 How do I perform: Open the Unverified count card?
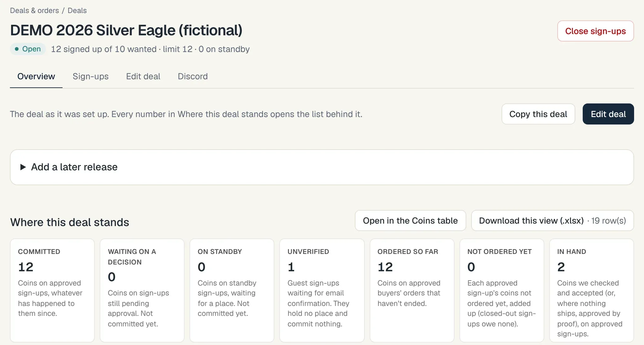(322, 290)
